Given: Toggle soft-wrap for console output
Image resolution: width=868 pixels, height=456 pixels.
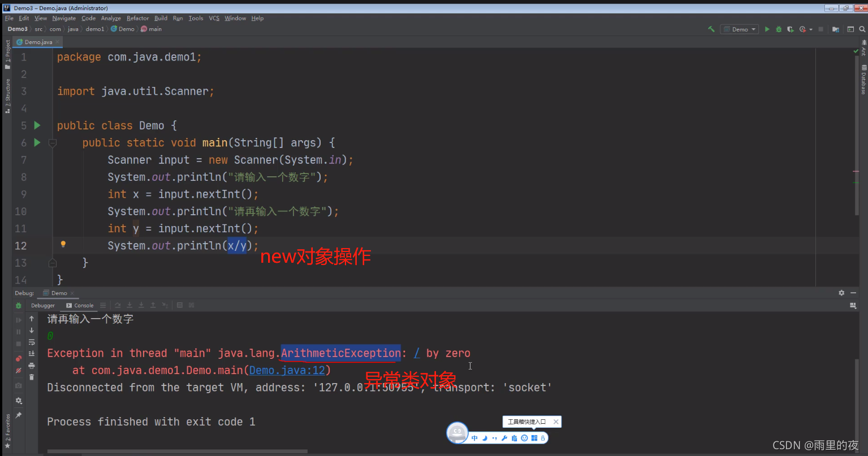Looking at the screenshot, I should pyautogui.click(x=32, y=342).
